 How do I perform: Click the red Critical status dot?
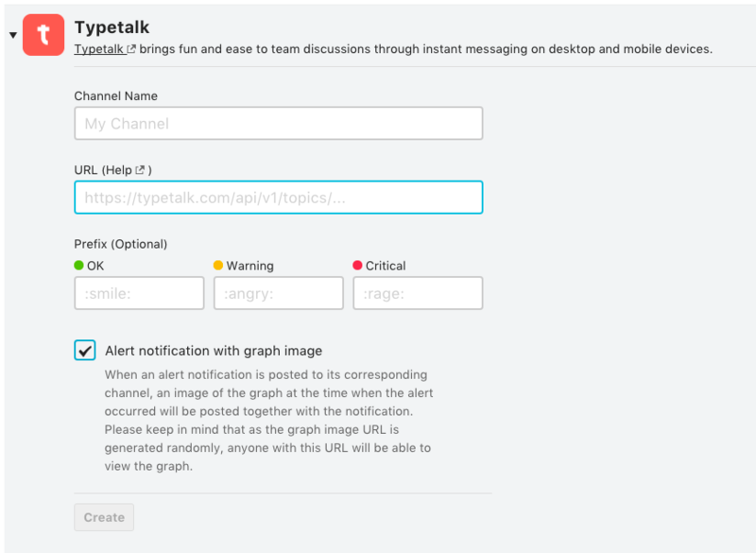tap(357, 266)
